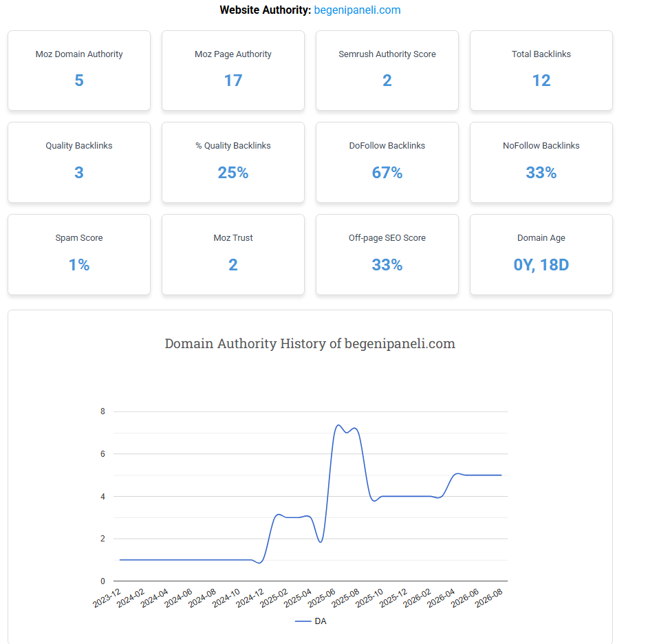Click the Total Backlinks label

pyautogui.click(x=541, y=54)
